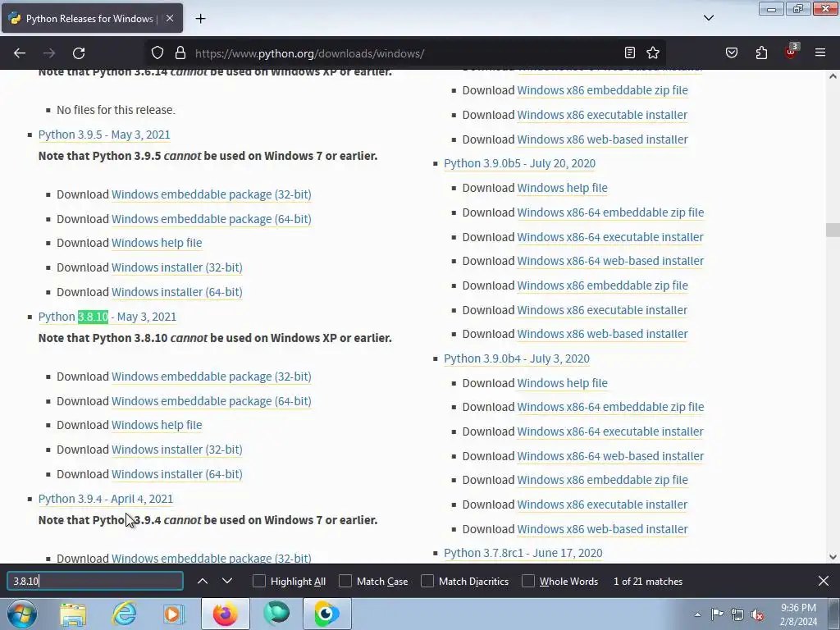This screenshot has height=630, width=840.
Task: Open the uBlock Origin extension icon
Action: point(791,52)
